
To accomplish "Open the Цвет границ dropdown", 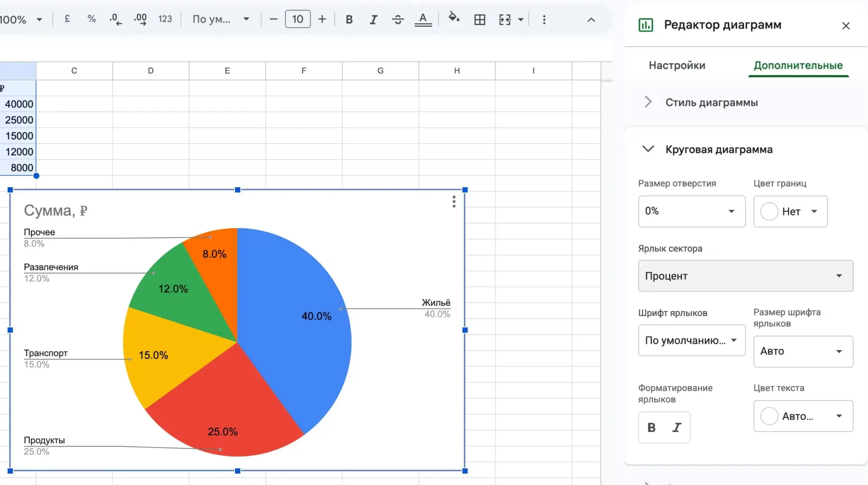I will click(x=790, y=211).
